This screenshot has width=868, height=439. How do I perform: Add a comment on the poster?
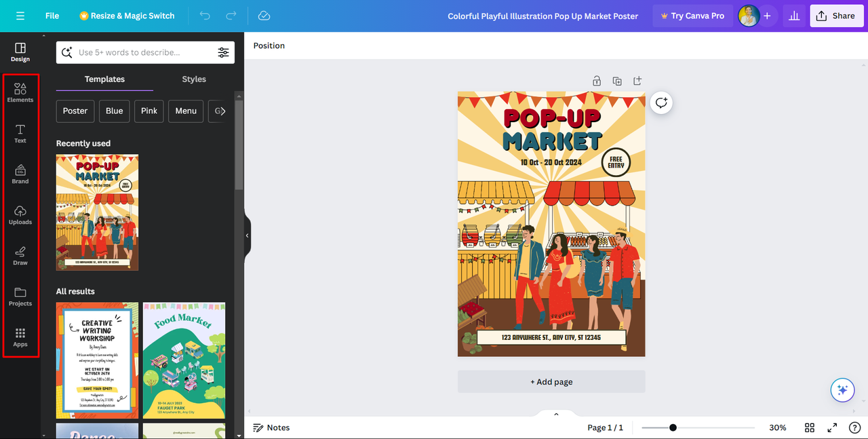661,102
